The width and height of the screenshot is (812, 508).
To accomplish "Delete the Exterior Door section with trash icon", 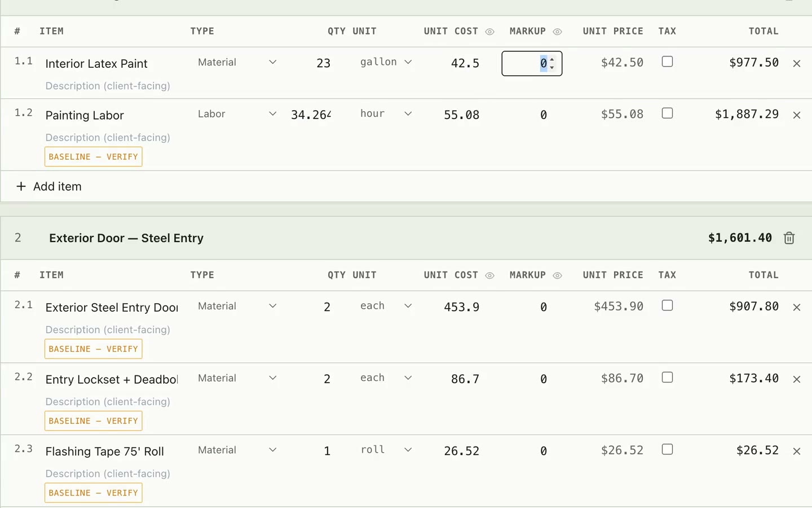I will pyautogui.click(x=789, y=238).
